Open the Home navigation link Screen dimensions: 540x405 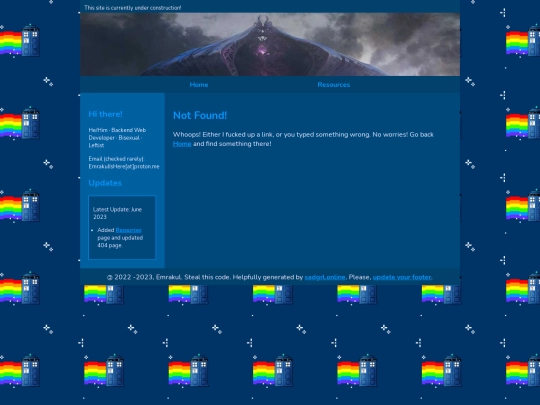(199, 85)
